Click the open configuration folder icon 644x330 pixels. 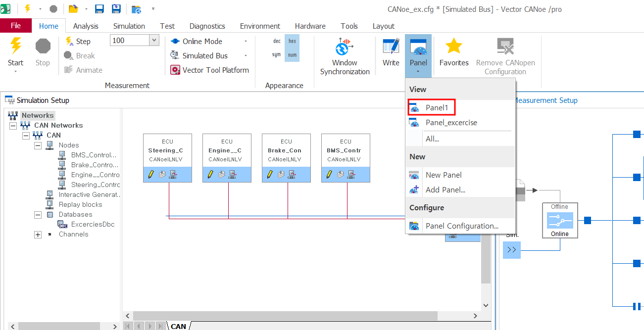[x=73, y=9]
